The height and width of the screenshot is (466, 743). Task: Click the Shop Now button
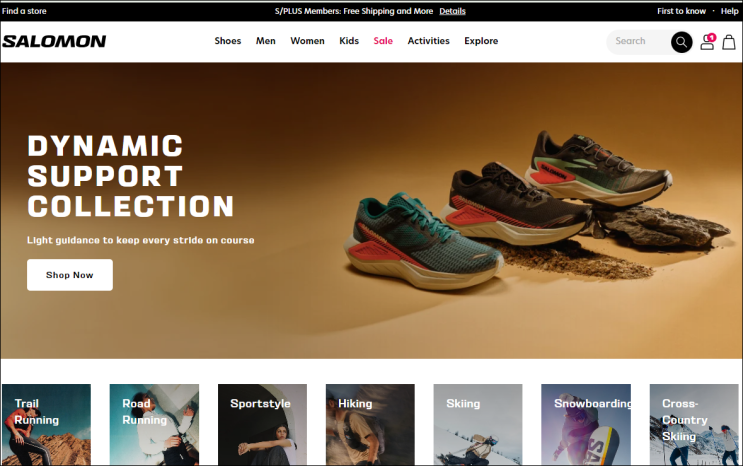pos(70,275)
